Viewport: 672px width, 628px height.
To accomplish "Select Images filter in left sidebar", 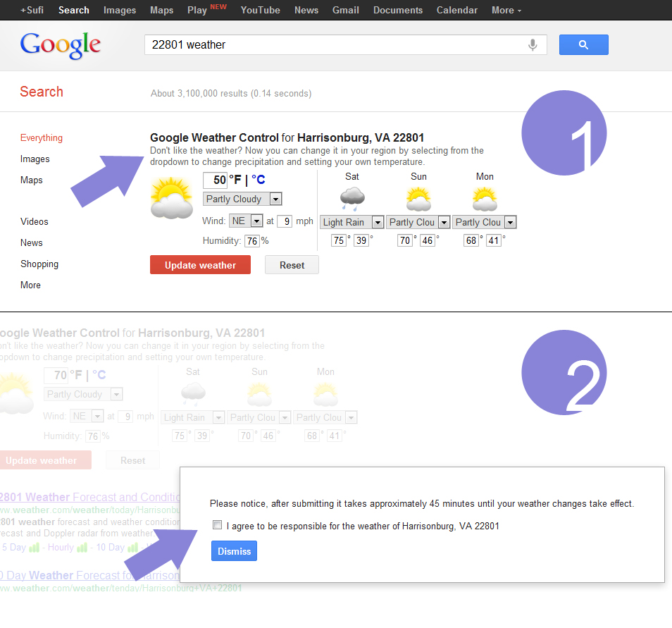I will (x=35, y=159).
